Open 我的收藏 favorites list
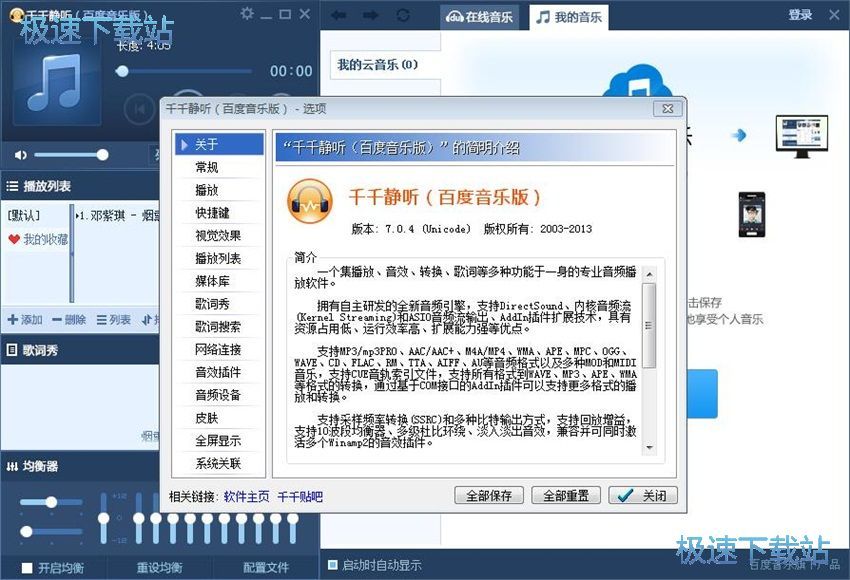850x580 pixels. click(x=37, y=239)
